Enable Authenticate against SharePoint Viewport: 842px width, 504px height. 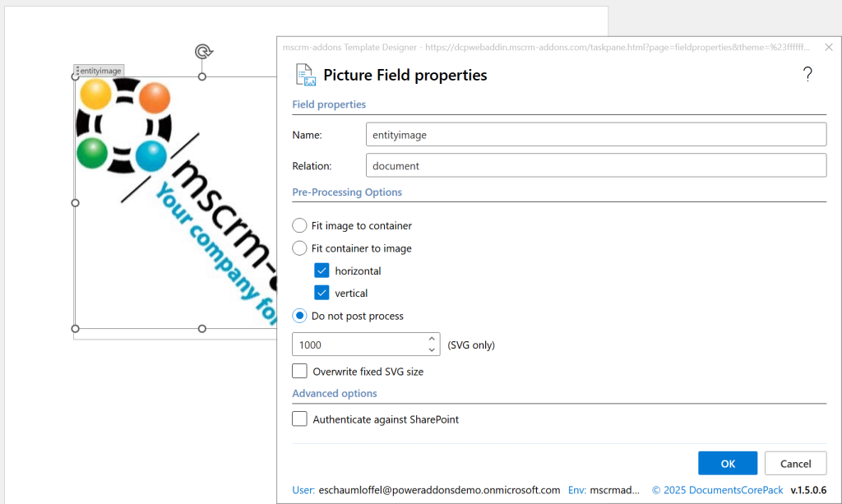pos(300,419)
